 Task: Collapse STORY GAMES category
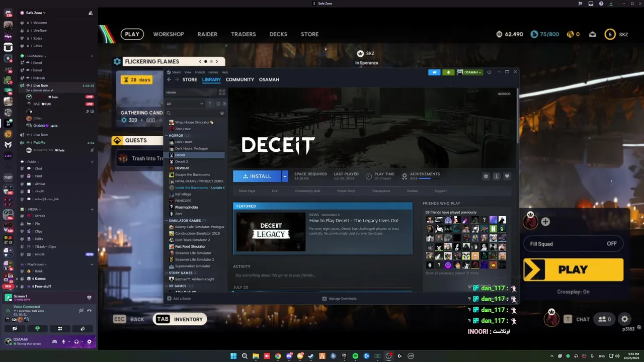(167, 273)
